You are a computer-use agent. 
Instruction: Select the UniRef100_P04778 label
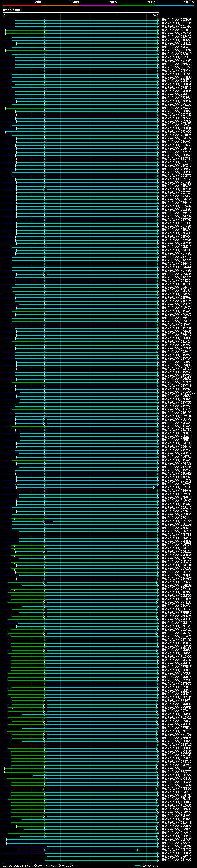[x=177, y=544]
